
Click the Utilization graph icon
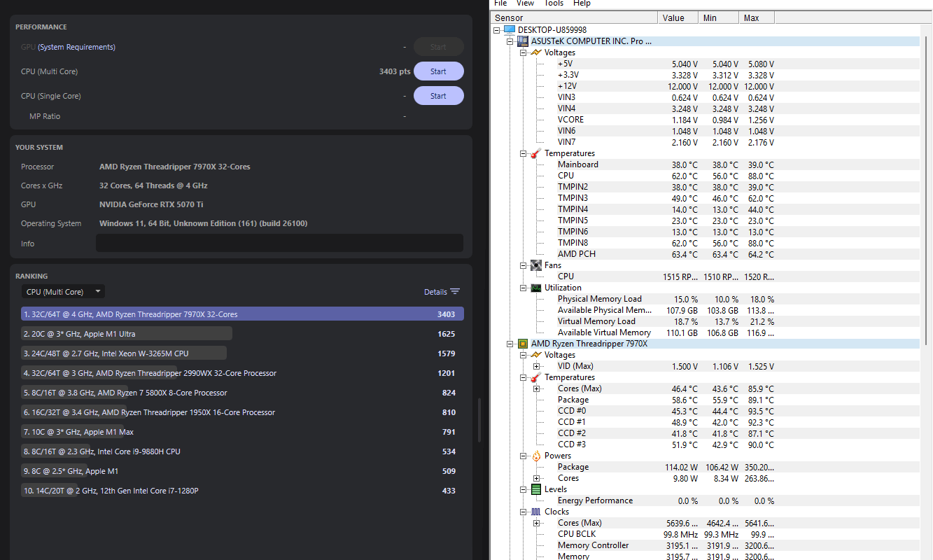click(535, 288)
